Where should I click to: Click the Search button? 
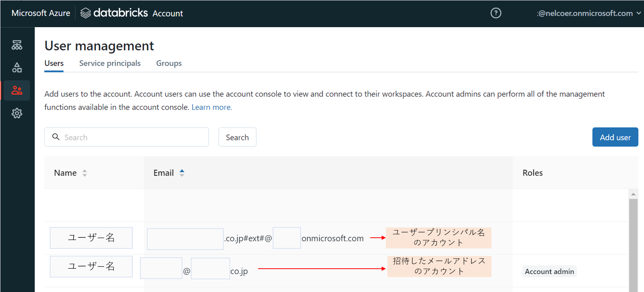(x=237, y=137)
